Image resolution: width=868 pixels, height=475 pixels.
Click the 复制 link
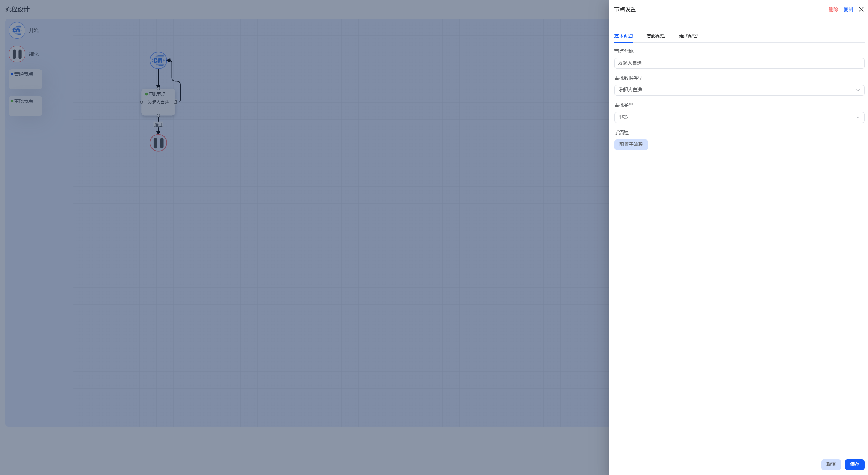pos(848,10)
